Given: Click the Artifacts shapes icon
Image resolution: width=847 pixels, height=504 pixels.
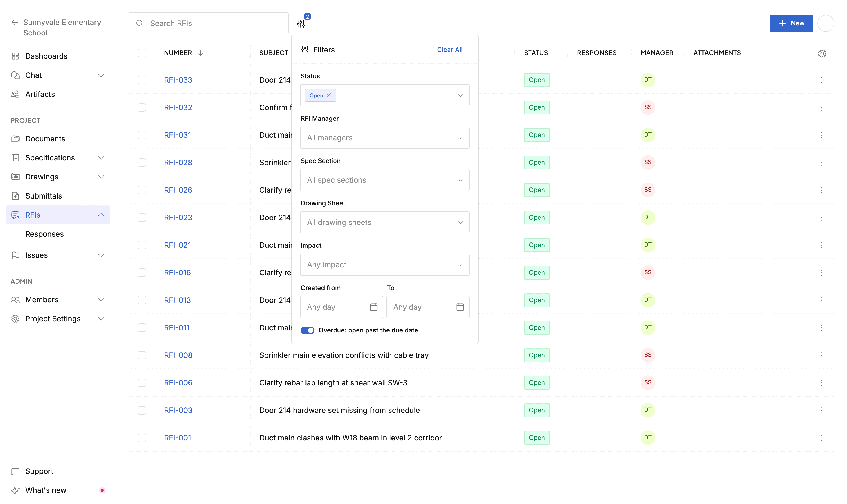Looking at the screenshot, I should pyautogui.click(x=15, y=94).
